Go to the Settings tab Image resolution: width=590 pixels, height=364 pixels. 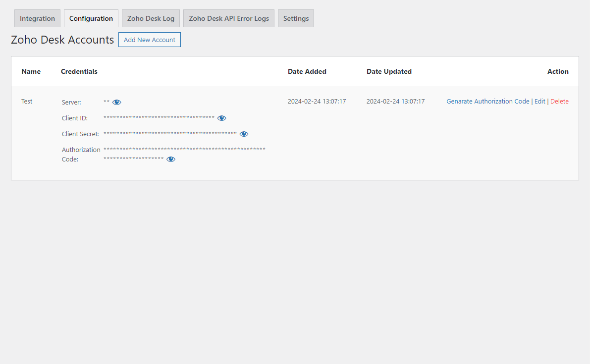coord(296,18)
